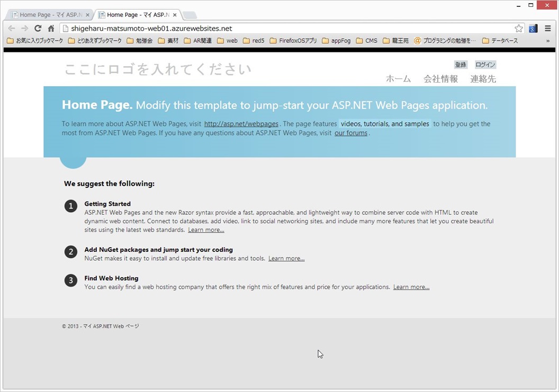Open the appFog bookmark folder
Image resolution: width=559 pixels, height=392 pixels.
336,41
